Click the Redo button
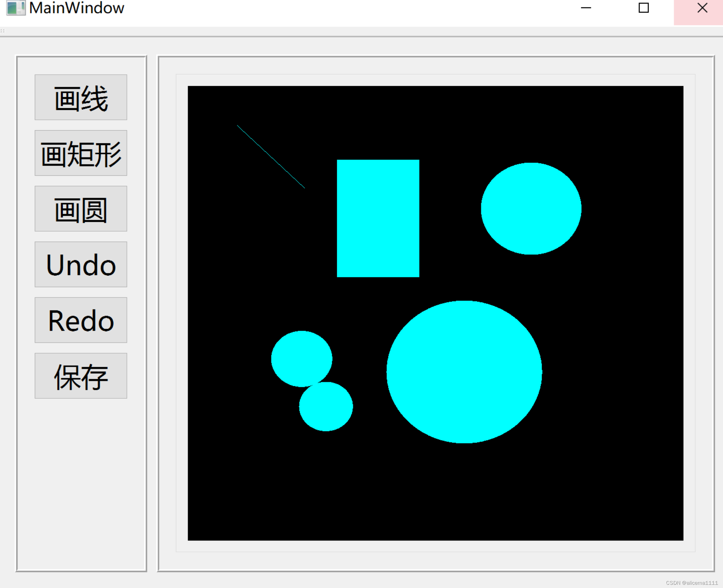Viewport: 723px width, 588px height. (81, 320)
